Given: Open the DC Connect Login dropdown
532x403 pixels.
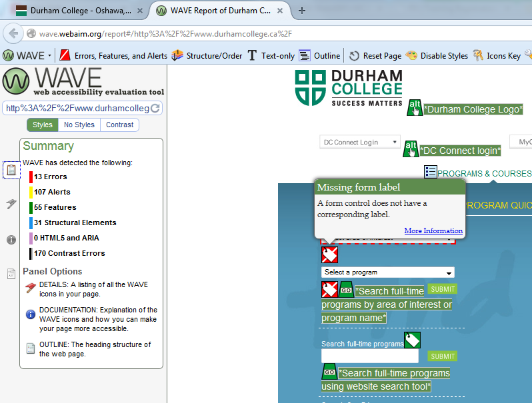Looking at the screenshot, I should (x=360, y=142).
